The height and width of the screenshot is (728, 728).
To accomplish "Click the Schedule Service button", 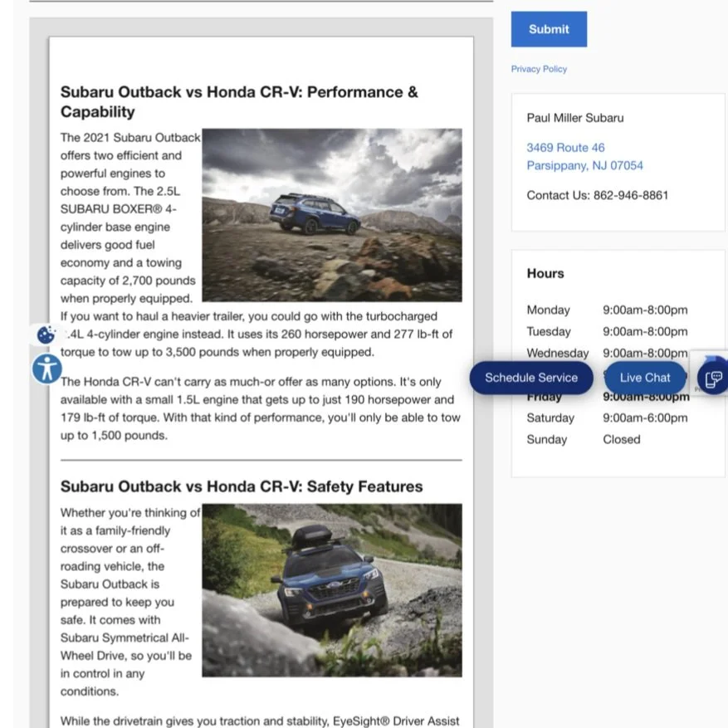I will pyautogui.click(x=531, y=378).
